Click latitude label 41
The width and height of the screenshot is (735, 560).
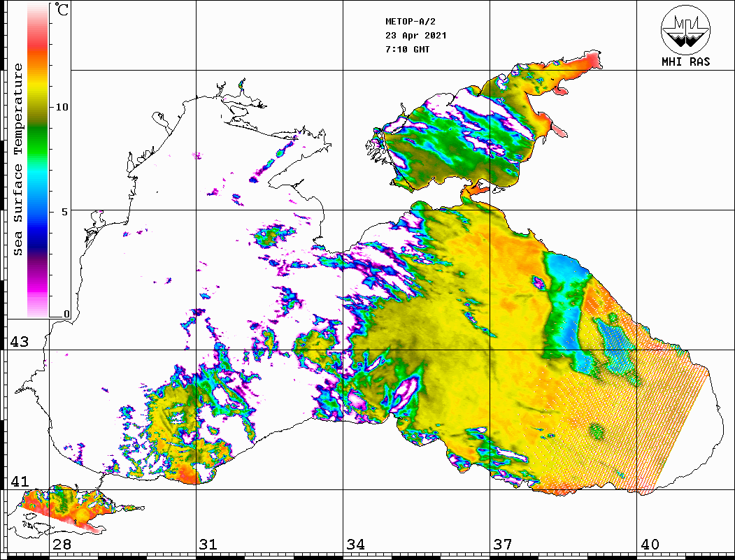tap(18, 482)
